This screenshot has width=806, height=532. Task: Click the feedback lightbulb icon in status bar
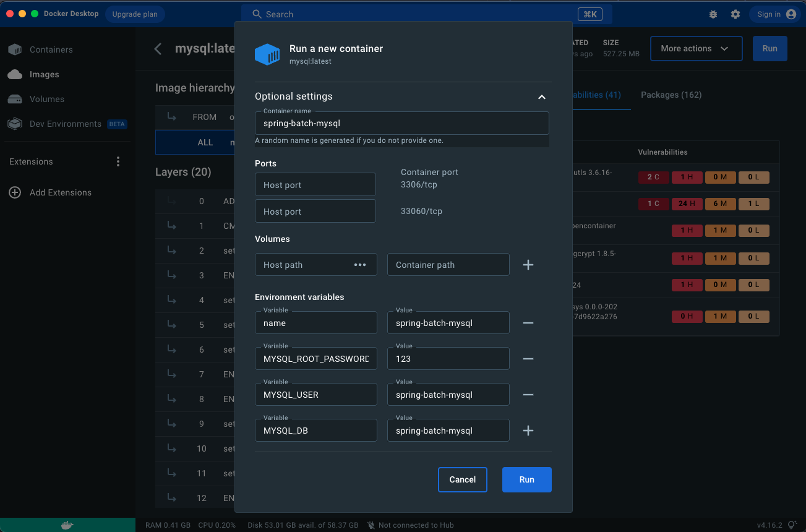pos(792,525)
